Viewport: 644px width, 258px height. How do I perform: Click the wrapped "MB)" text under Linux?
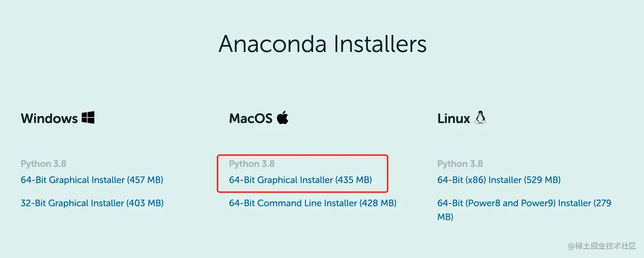(x=445, y=217)
